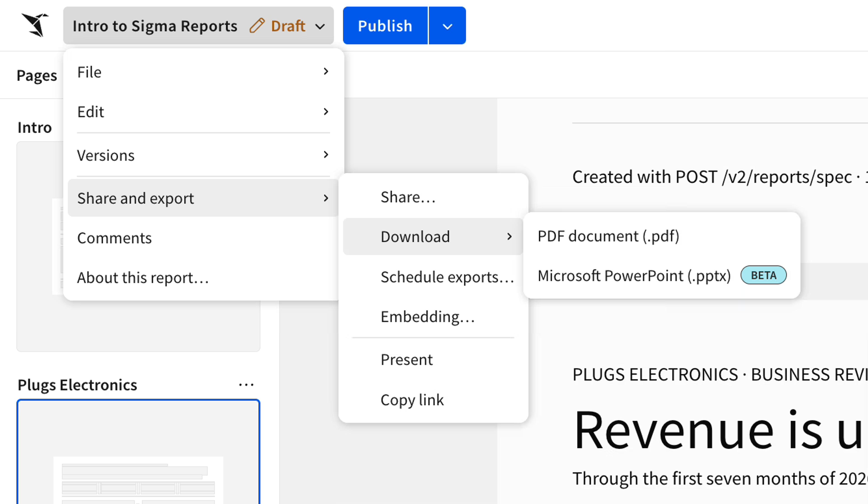The width and height of the screenshot is (868, 504).
Task: Select Present from the submenu
Action: click(x=433, y=359)
